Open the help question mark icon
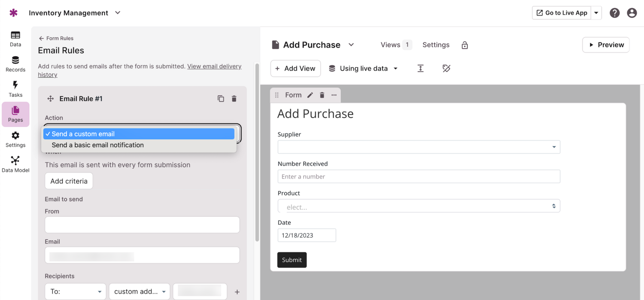Image resolution: width=644 pixels, height=300 pixels. click(614, 13)
